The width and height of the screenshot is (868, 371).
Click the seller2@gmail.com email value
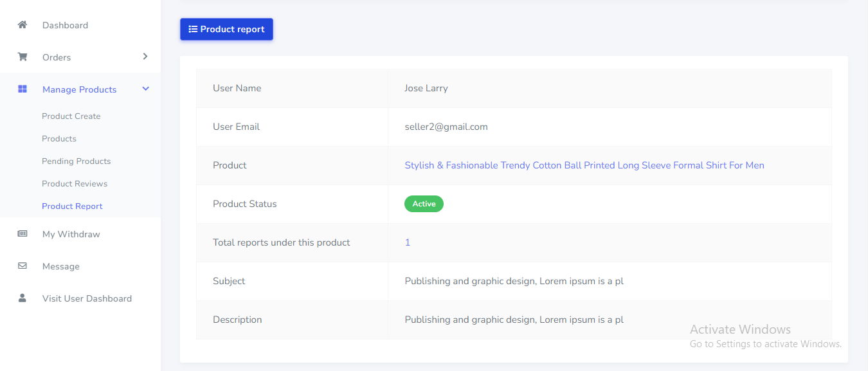point(446,127)
